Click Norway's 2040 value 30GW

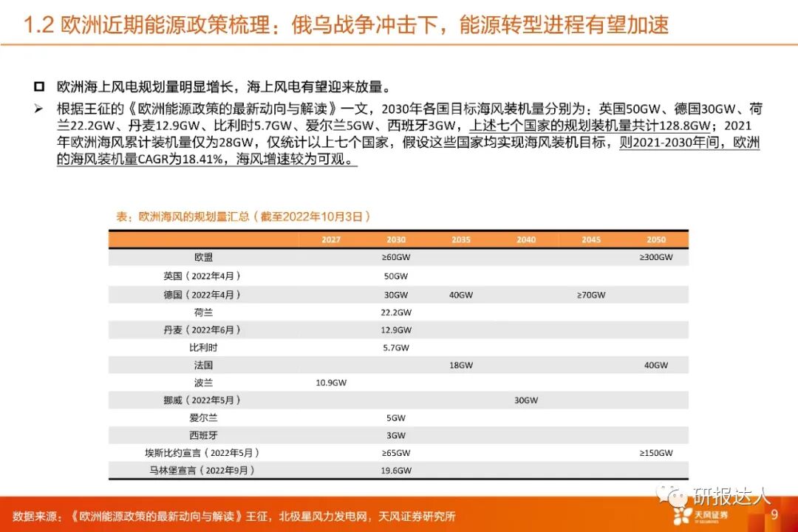coord(526,400)
